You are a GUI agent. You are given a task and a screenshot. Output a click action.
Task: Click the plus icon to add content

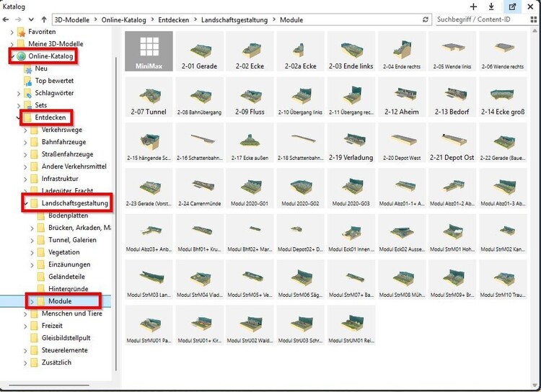point(473,6)
